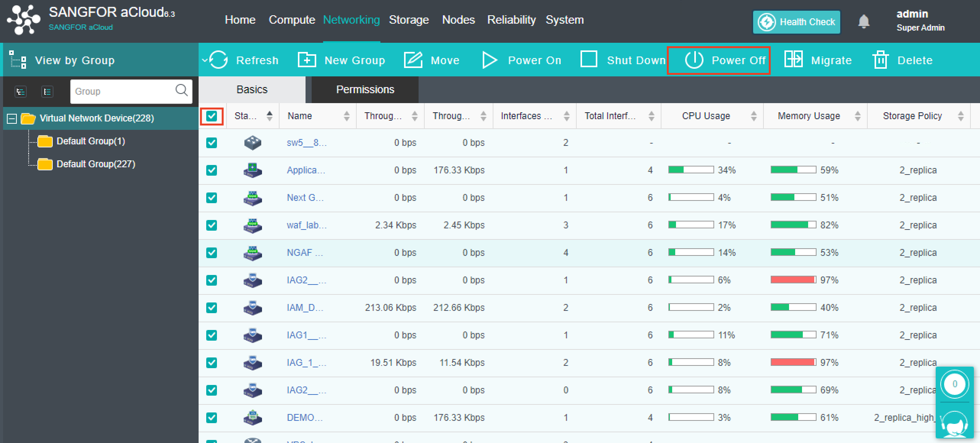980x443 pixels.
Task: Click the Group search magnifier icon
Action: (x=181, y=91)
